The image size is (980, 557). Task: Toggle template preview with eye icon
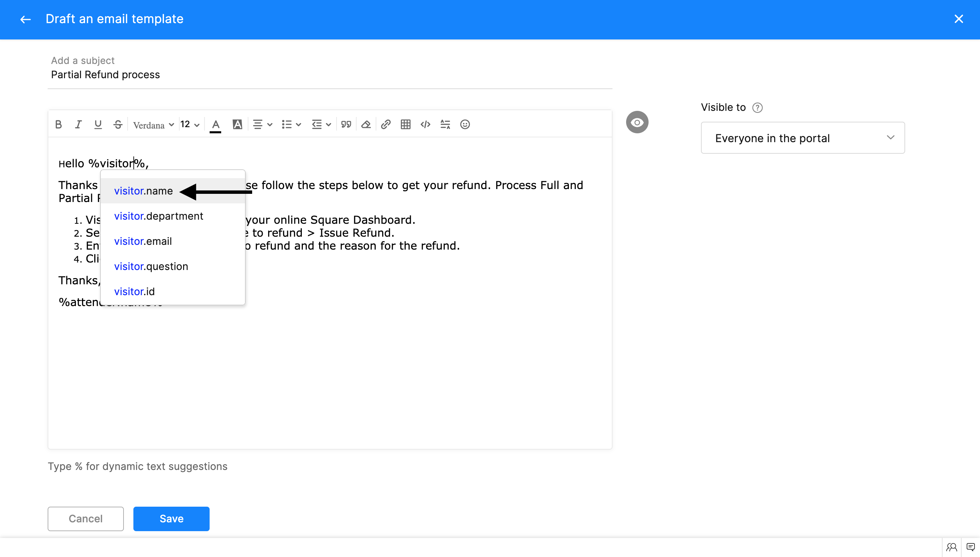[x=637, y=122]
